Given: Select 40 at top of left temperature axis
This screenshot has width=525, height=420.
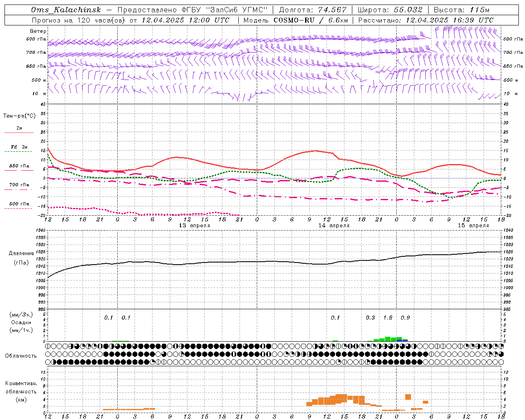Looking at the screenshot, I should 43,104.
